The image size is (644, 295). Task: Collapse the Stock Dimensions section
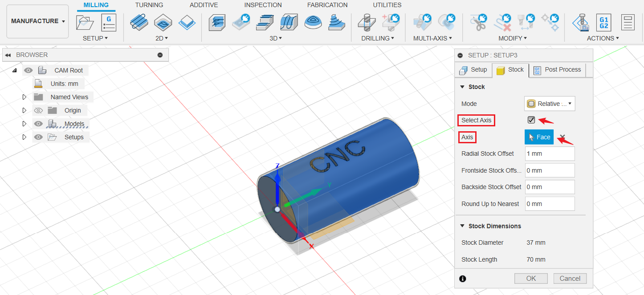(x=462, y=226)
